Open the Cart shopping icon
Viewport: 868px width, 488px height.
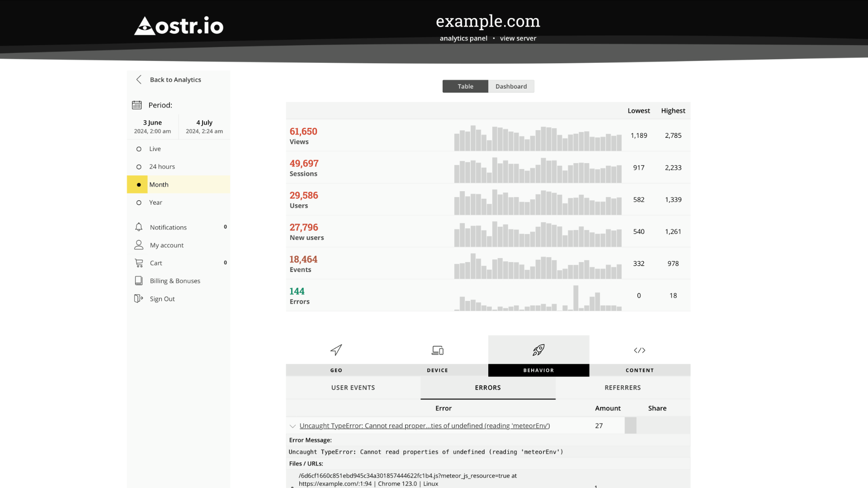point(139,263)
